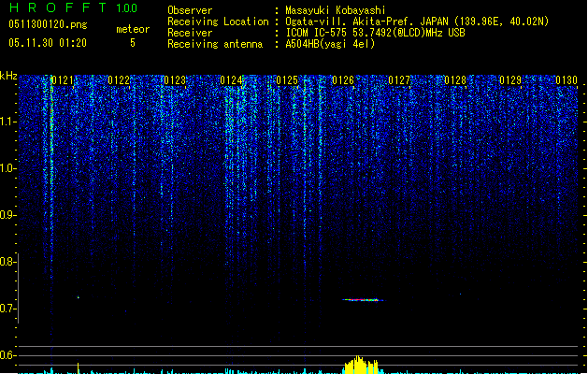Click the meteor label

tap(133, 29)
